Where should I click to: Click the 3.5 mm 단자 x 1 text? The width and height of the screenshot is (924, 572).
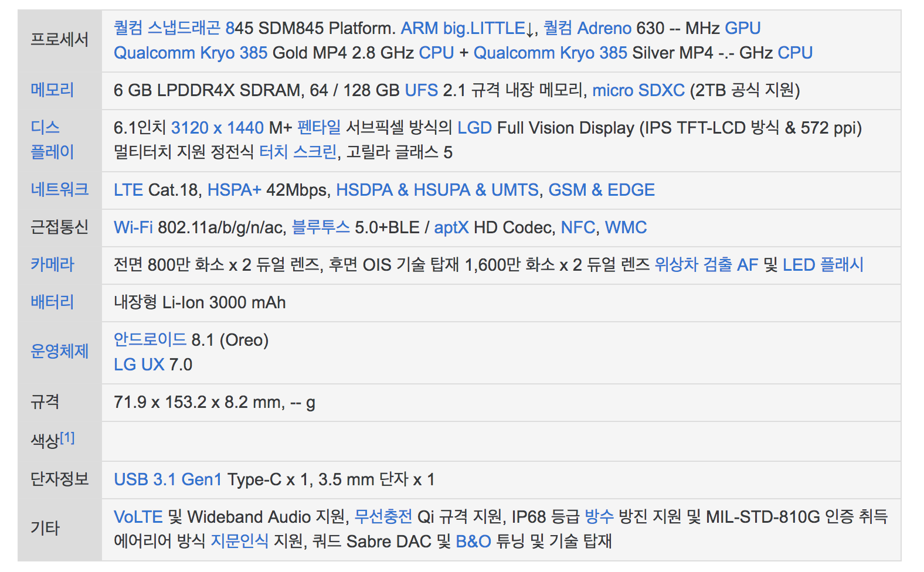376,479
